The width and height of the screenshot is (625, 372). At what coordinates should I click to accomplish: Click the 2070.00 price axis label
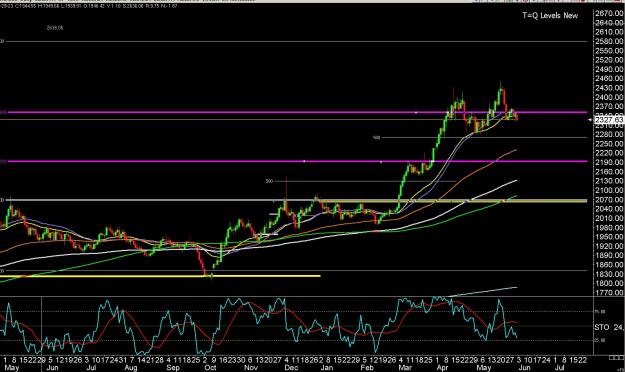click(609, 199)
